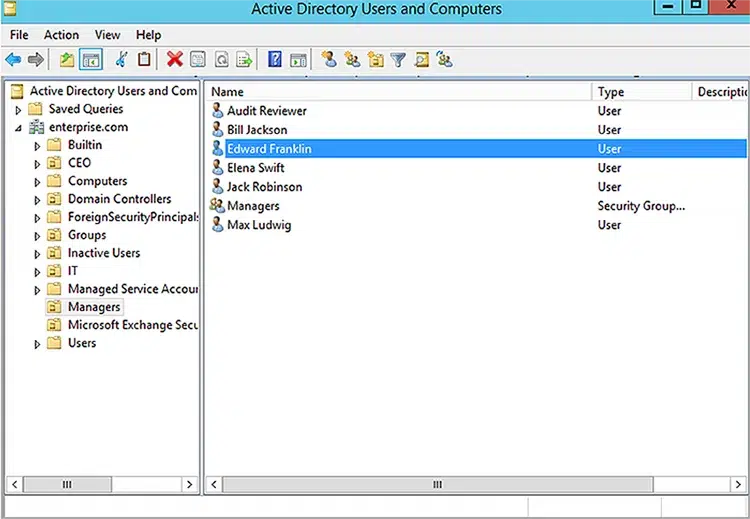Click the Saved Queries folder icon
Screen dimensions: 750x519
click(35, 109)
